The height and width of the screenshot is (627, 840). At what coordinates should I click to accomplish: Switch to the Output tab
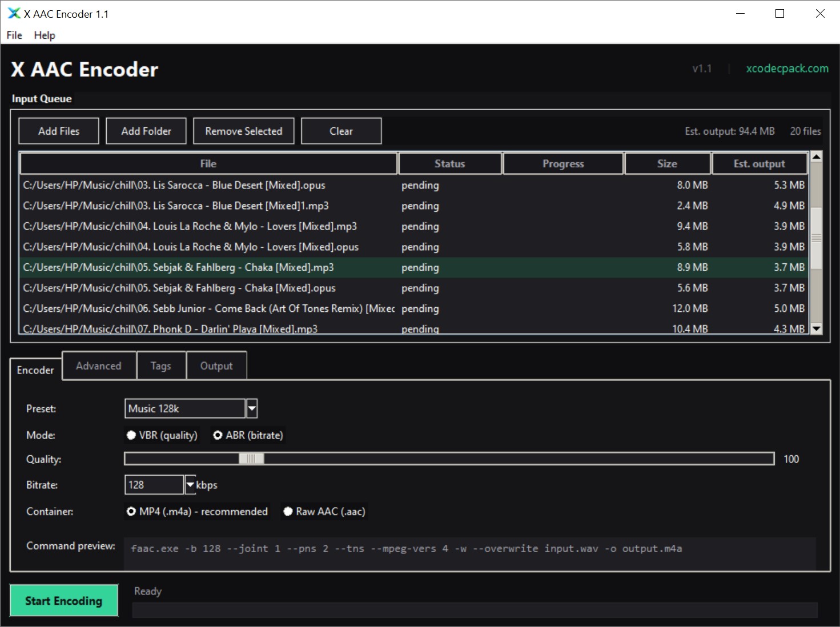coord(216,366)
